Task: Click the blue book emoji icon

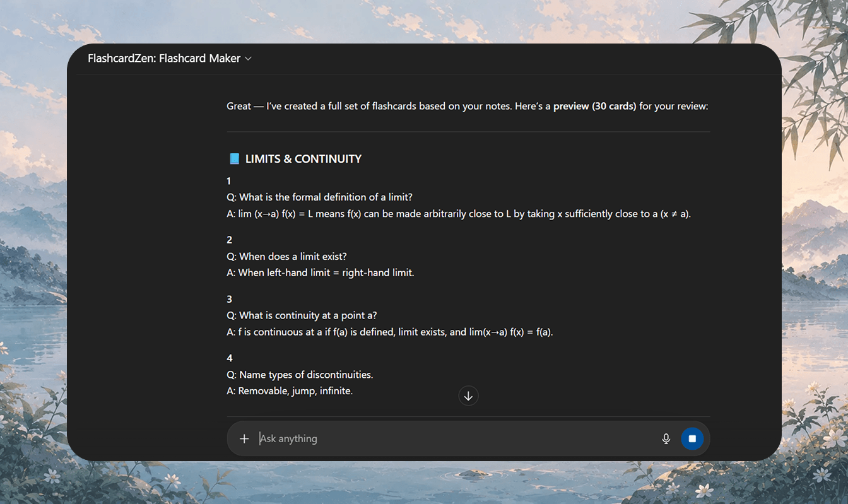Action: click(234, 159)
